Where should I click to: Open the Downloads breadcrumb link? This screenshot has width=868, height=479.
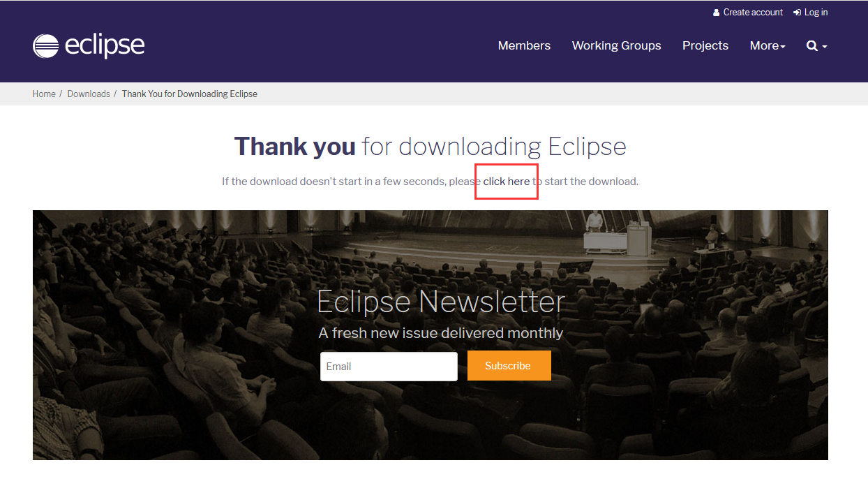(89, 94)
